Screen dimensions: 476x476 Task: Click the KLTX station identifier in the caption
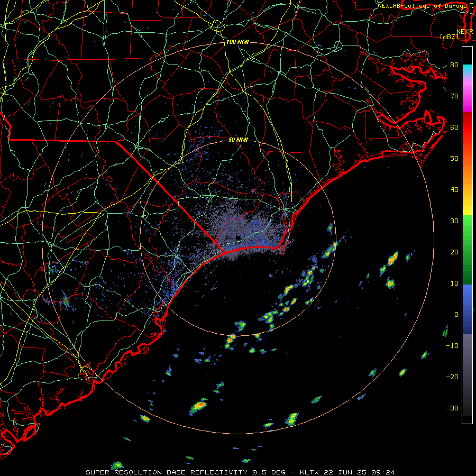[309, 472]
